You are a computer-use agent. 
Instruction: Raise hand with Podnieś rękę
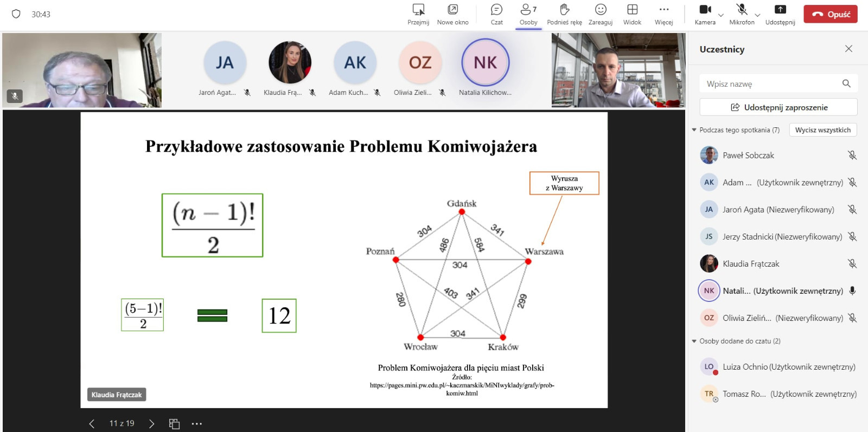(564, 10)
